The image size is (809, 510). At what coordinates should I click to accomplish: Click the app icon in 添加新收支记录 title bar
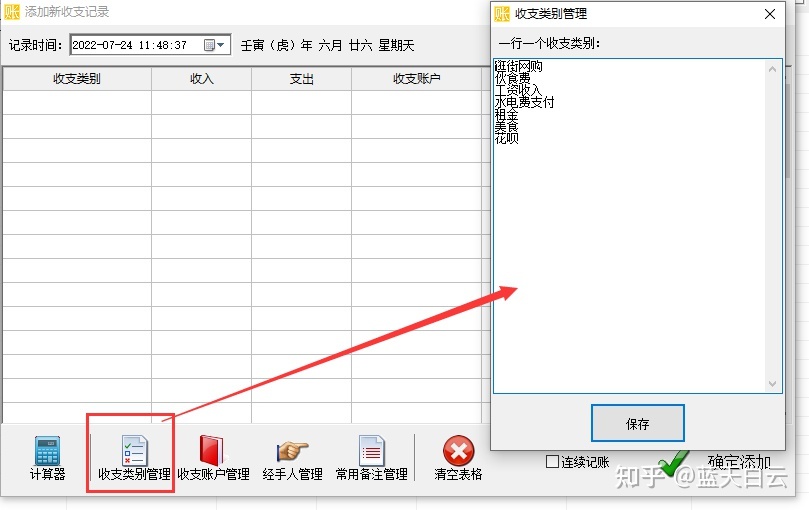[x=12, y=12]
